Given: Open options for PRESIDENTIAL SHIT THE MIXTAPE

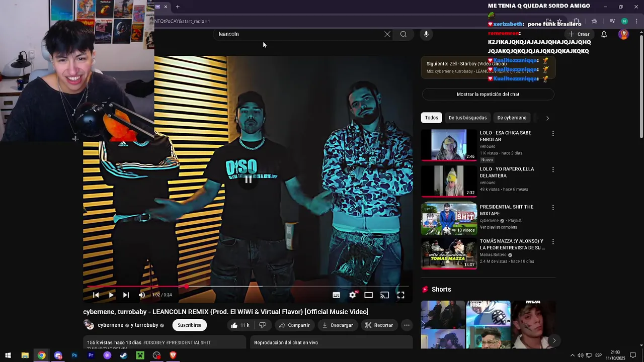Looking at the screenshot, I should 553,208.
